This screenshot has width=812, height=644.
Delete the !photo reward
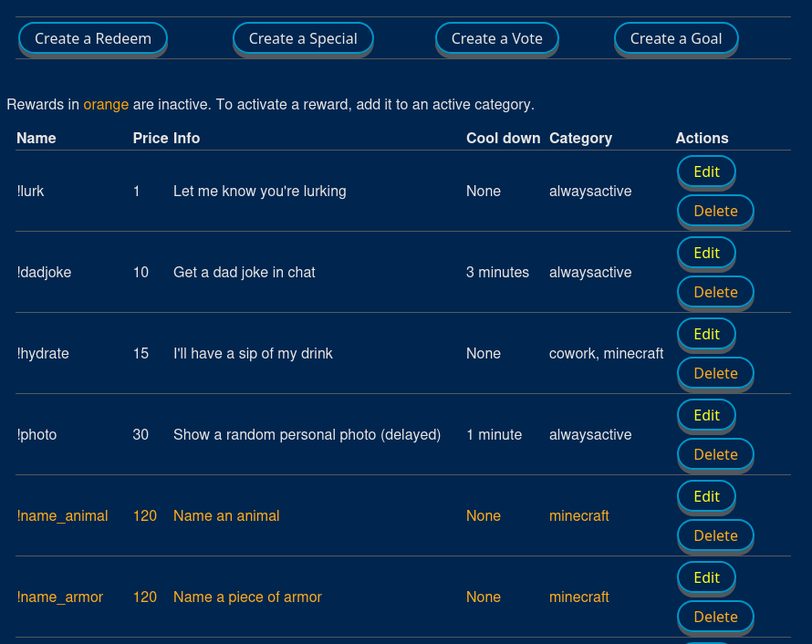click(x=715, y=454)
